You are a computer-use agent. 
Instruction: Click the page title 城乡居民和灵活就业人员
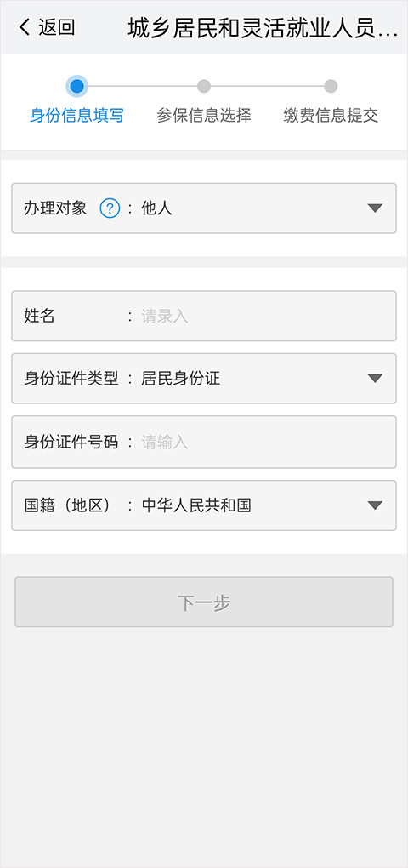[263, 28]
